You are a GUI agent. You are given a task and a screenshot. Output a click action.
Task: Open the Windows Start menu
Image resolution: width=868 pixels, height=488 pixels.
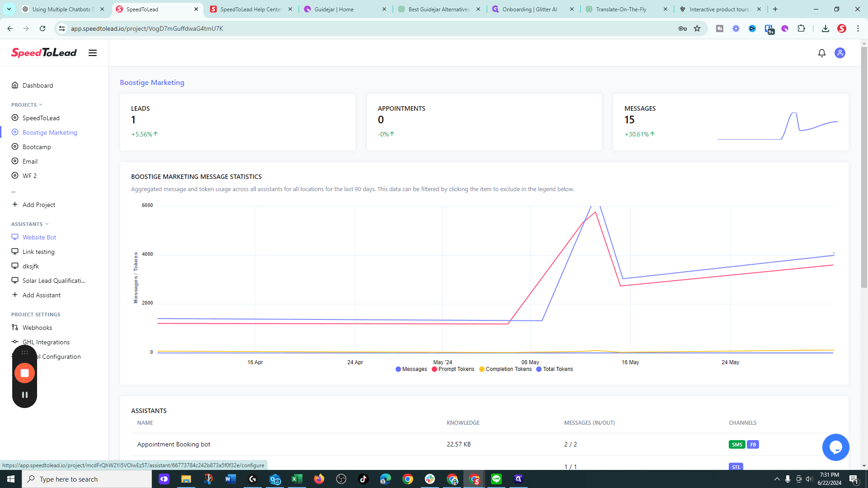pyautogui.click(x=11, y=479)
